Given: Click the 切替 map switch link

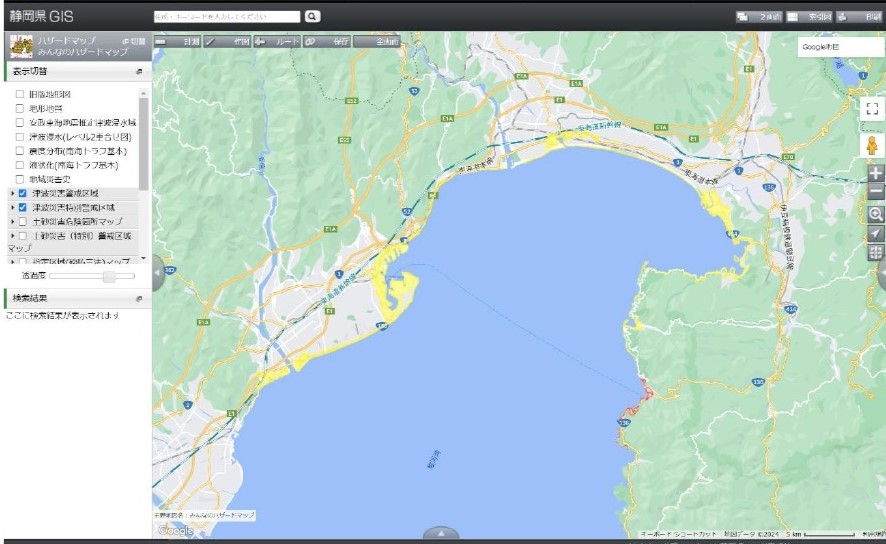Looking at the screenshot, I should (134, 41).
